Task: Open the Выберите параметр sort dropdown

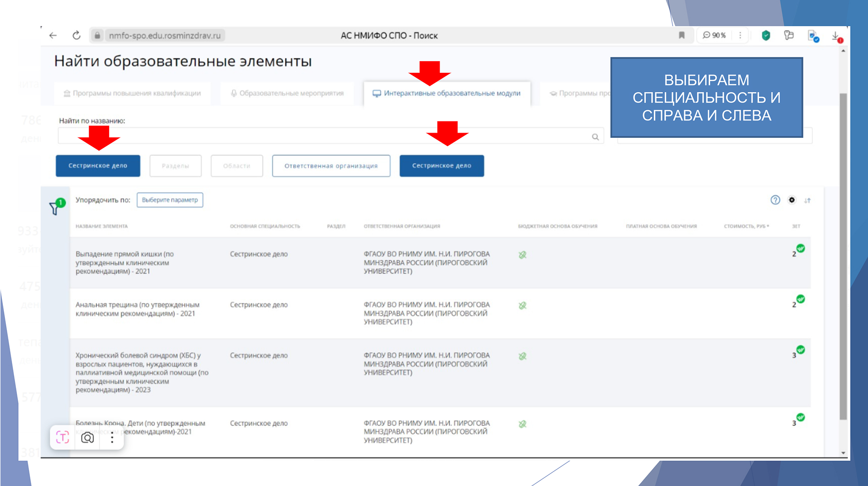Action: (170, 200)
